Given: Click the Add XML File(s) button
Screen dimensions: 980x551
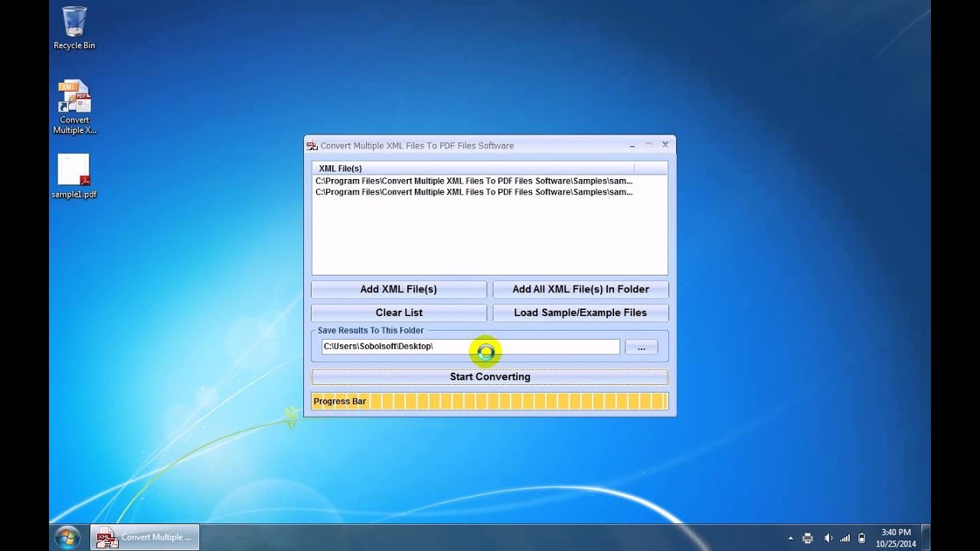Looking at the screenshot, I should pos(398,289).
